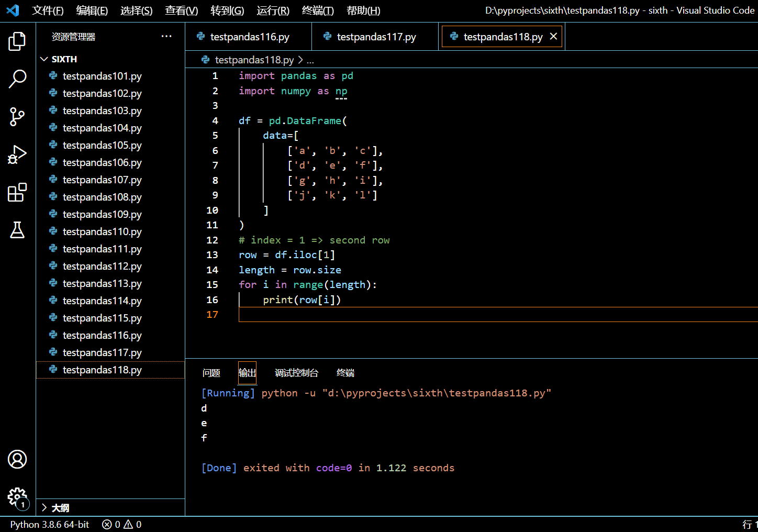Viewport: 758px width, 532px height.
Task: Open testpandas104.py in file tree
Action: (x=110, y=128)
